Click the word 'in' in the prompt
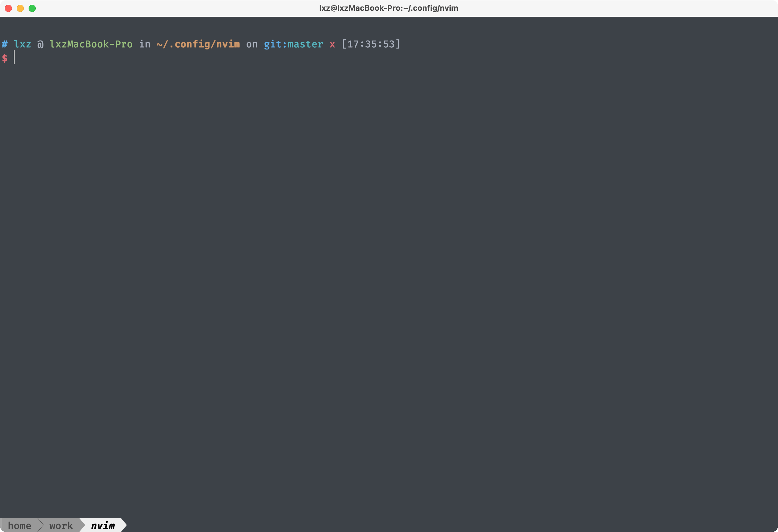The image size is (778, 532). (145, 44)
